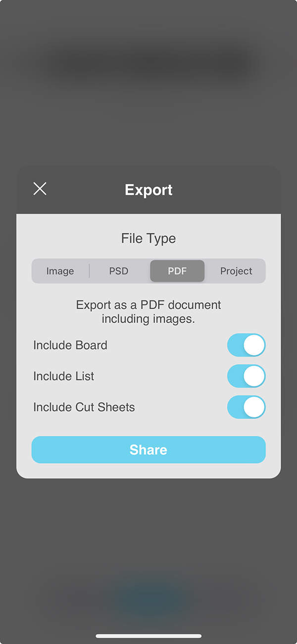The image size is (297, 644).
Task: Click the dark header bar right of Export
Action: pos(228,190)
